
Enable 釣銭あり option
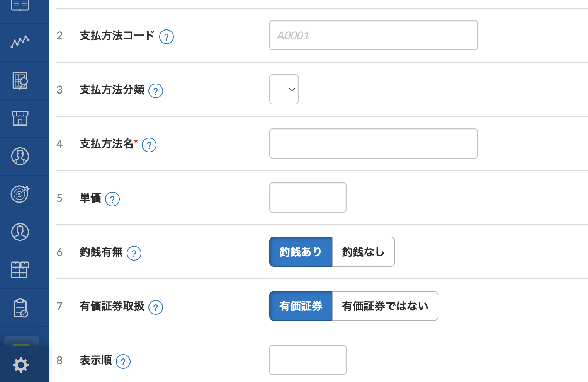pyautogui.click(x=300, y=251)
